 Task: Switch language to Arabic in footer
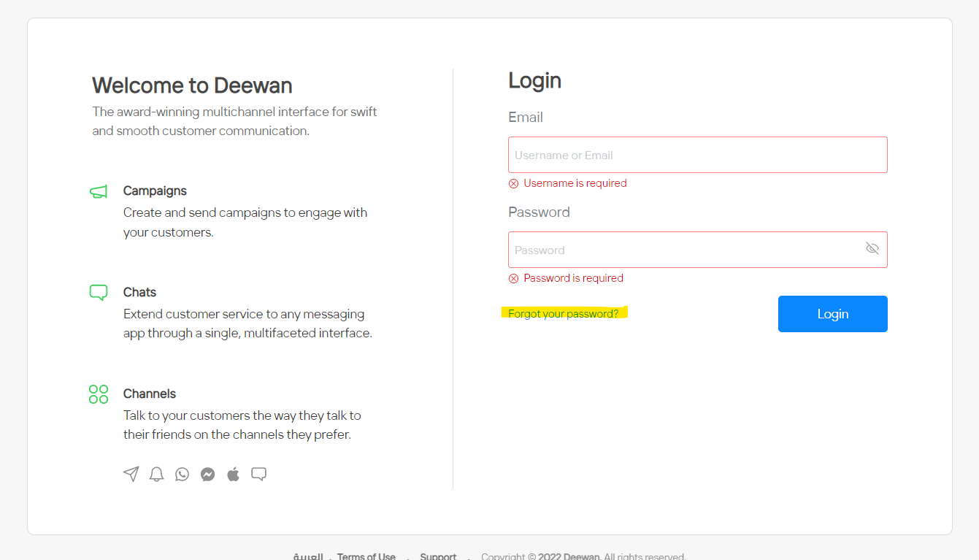[308, 556]
